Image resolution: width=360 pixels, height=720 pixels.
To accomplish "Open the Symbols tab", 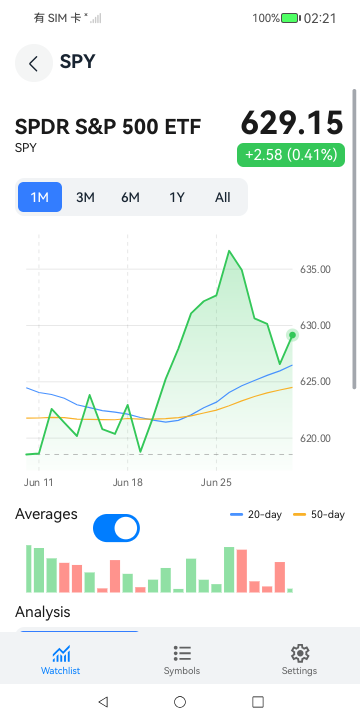I will click(182, 660).
